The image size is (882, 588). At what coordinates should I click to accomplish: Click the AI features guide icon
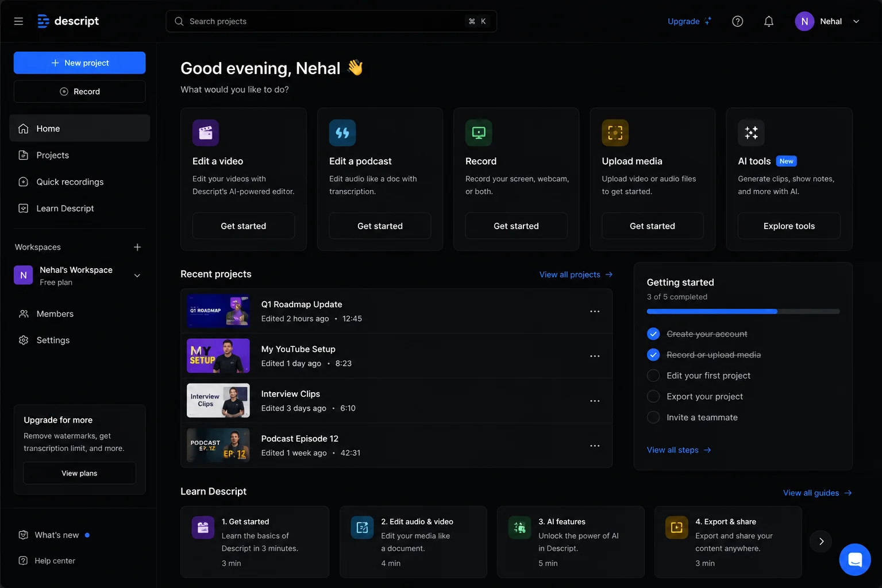(519, 528)
